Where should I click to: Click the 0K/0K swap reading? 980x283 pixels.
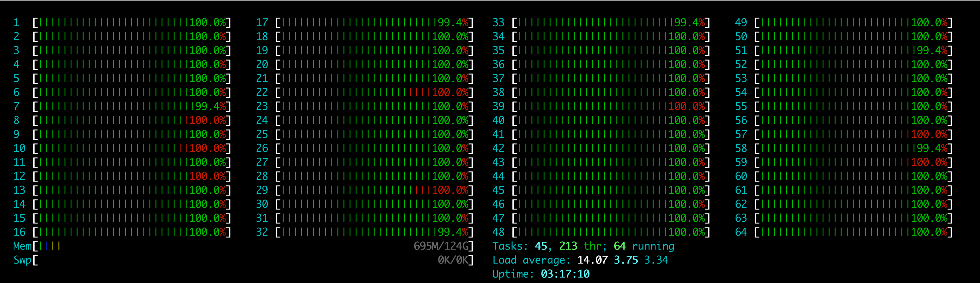pos(453,260)
